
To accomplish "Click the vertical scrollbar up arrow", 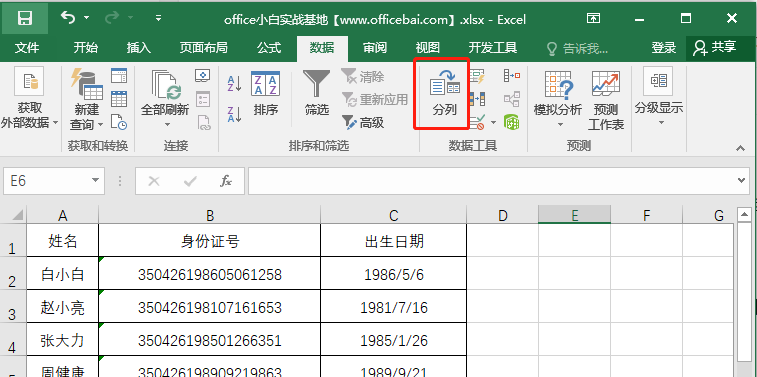I will click(744, 214).
